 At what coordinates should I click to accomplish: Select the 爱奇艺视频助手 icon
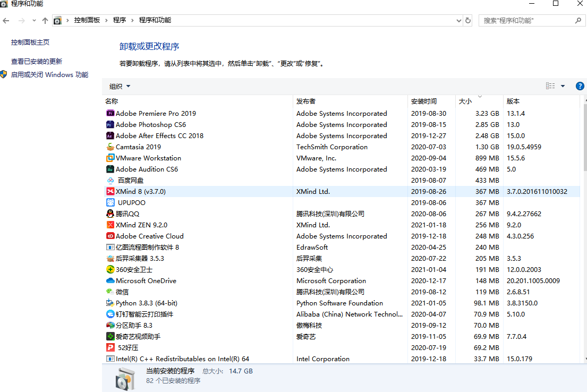click(110, 336)
